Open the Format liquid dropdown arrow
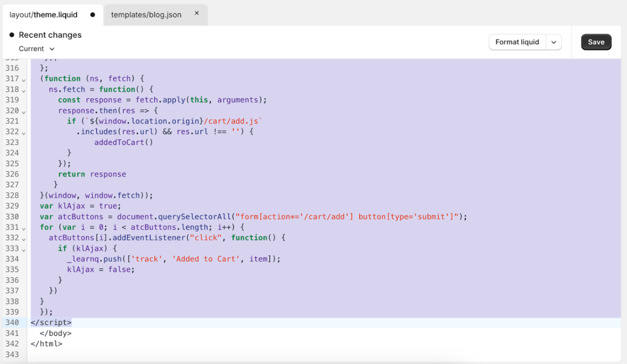Screen dimensions: 627x364 554,42
